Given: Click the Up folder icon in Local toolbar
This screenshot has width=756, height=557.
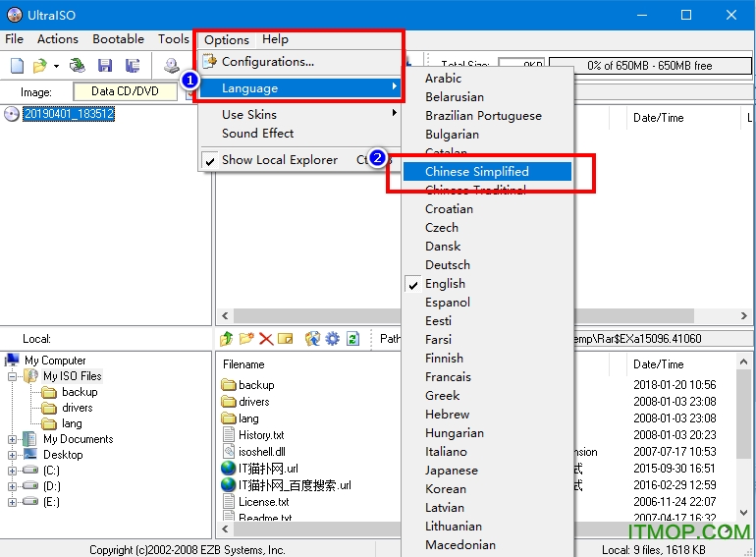Looking at the screenshot, I should 227,339.
